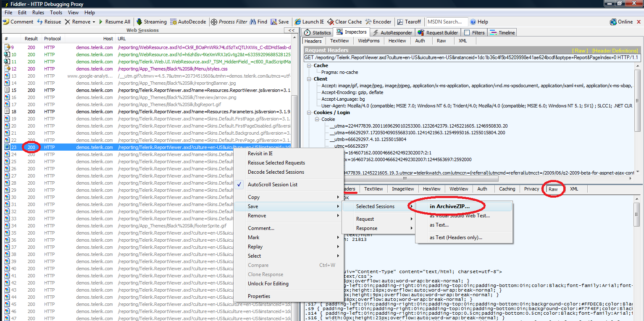Click the icon of session 11

click(x=7, y=62)
